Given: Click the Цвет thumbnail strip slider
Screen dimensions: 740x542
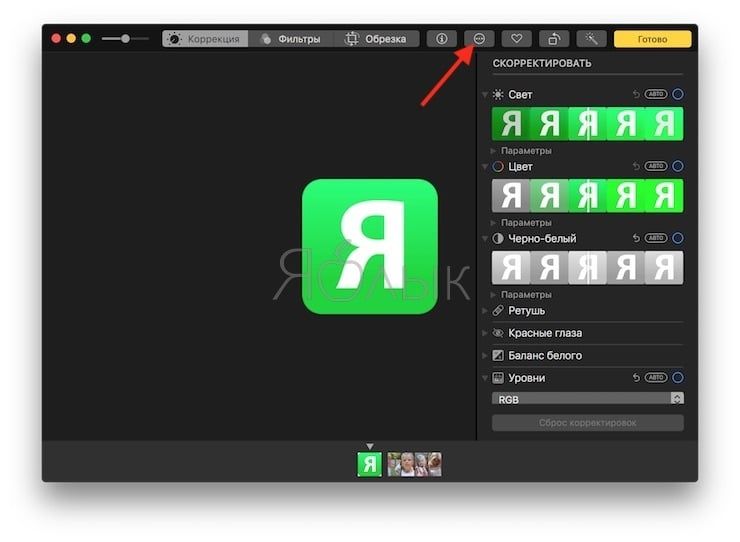Looking at the screenshot, I should (588, 195).
